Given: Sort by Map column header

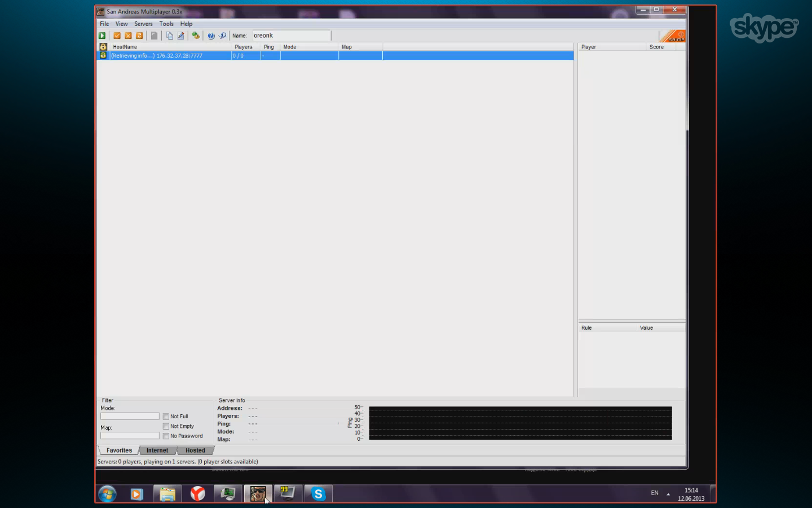Looking at the screenshot, I should pos(361,47).
